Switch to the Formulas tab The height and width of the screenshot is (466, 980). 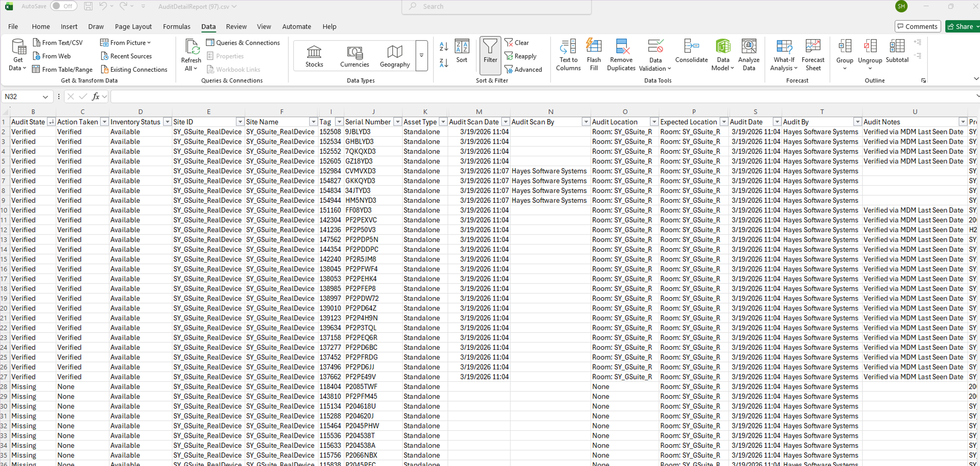[x=177, y=27]
